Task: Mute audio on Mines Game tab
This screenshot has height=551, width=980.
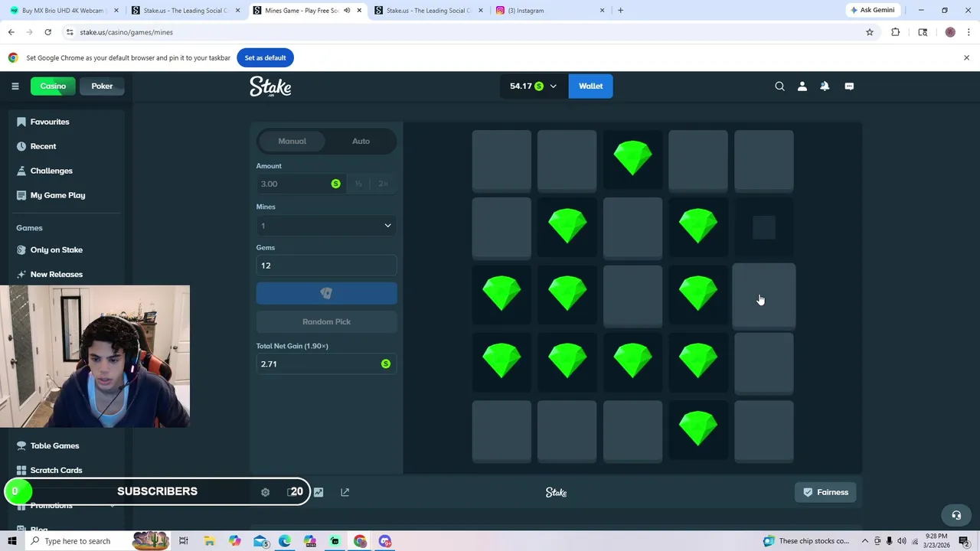Action: click(347, 11)
